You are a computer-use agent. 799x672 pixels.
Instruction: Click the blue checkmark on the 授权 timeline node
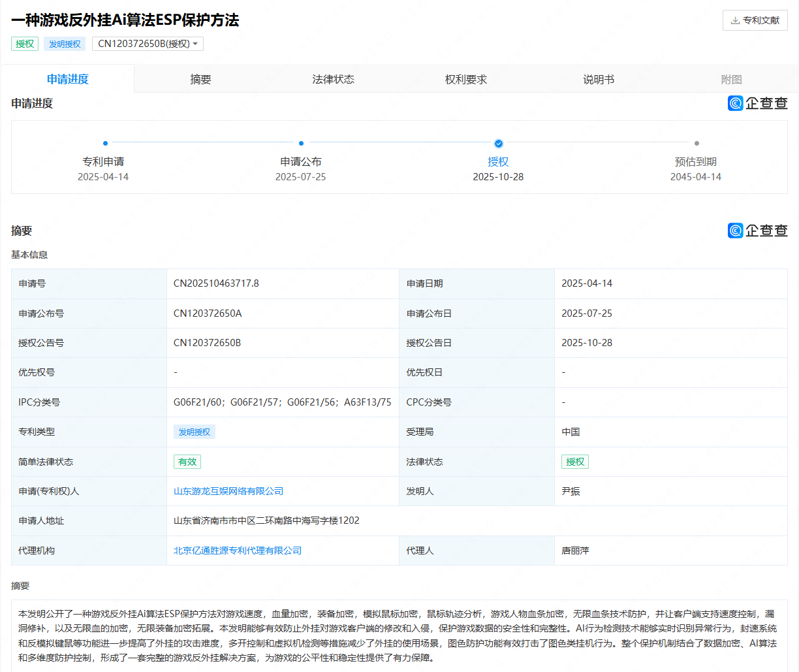pyautogui.click(x=498, y=143)
